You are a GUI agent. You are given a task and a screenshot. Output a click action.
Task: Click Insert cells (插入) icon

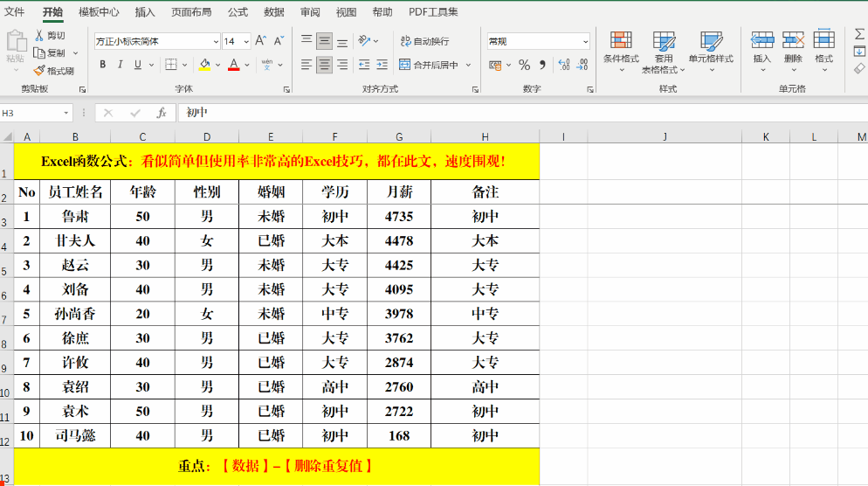[x=762, y=40]
